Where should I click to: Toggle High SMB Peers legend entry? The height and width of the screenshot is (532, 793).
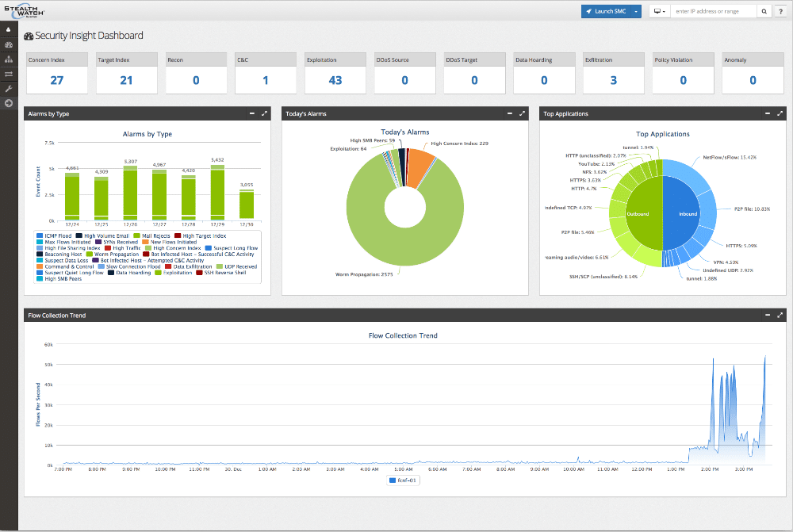[59, 278]
